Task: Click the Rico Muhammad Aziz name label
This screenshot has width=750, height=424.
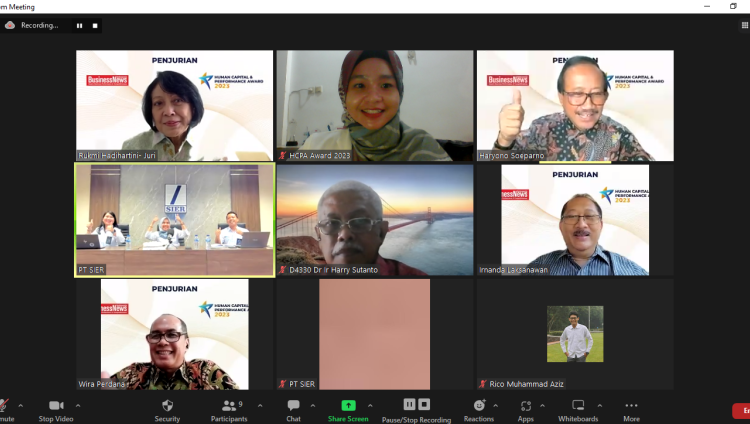Action: click(x=526, y=384)
